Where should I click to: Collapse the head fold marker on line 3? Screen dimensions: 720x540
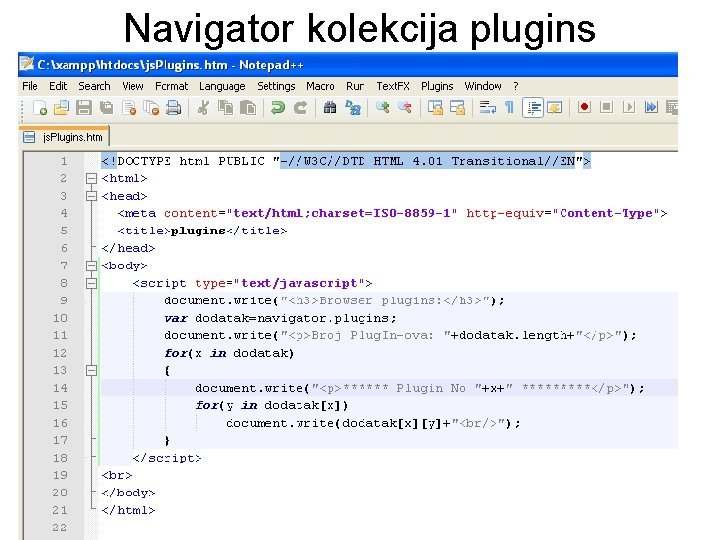(91, 196)
